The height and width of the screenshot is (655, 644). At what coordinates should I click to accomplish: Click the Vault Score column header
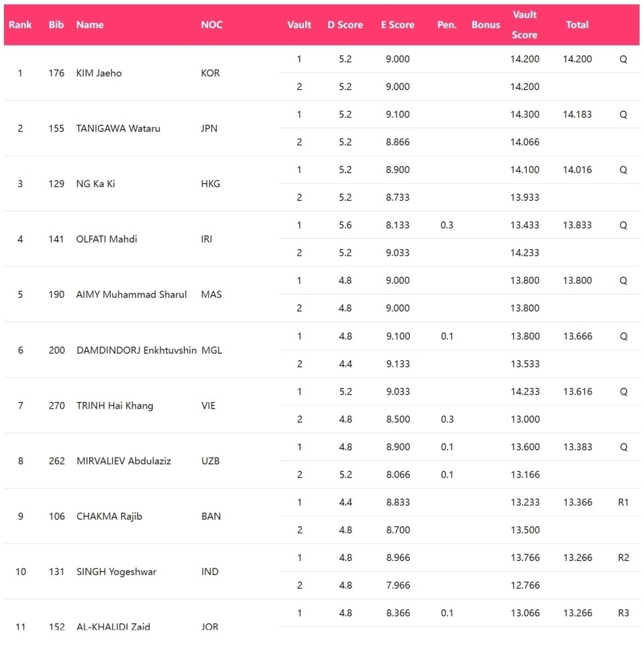point(525,25)
